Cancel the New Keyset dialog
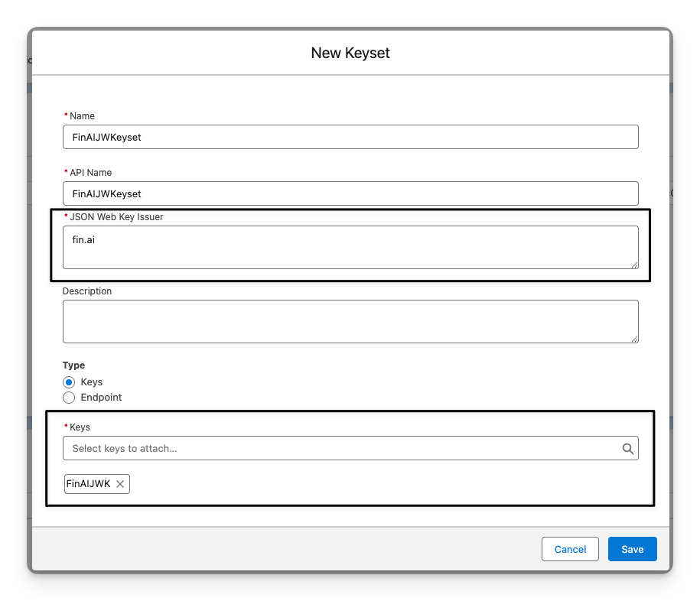Image resolution: width=700 pixels, height=601 pixels. pyautogui.click(x=570, y=549)
